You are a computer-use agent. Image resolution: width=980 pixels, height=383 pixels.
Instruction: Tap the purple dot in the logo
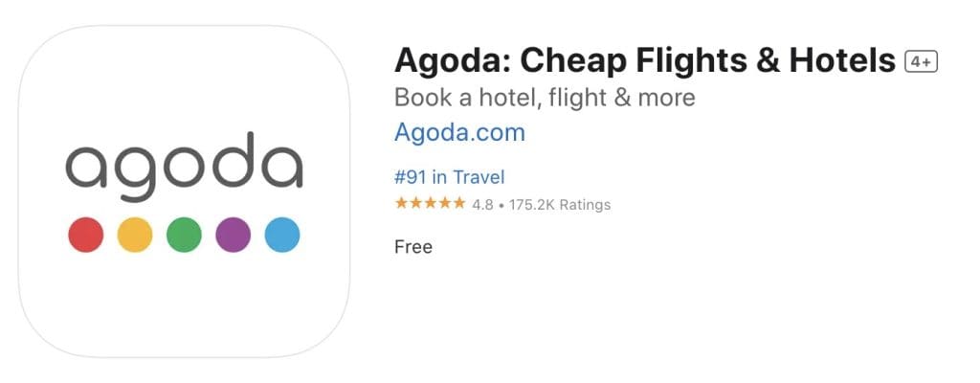[234, 235]
